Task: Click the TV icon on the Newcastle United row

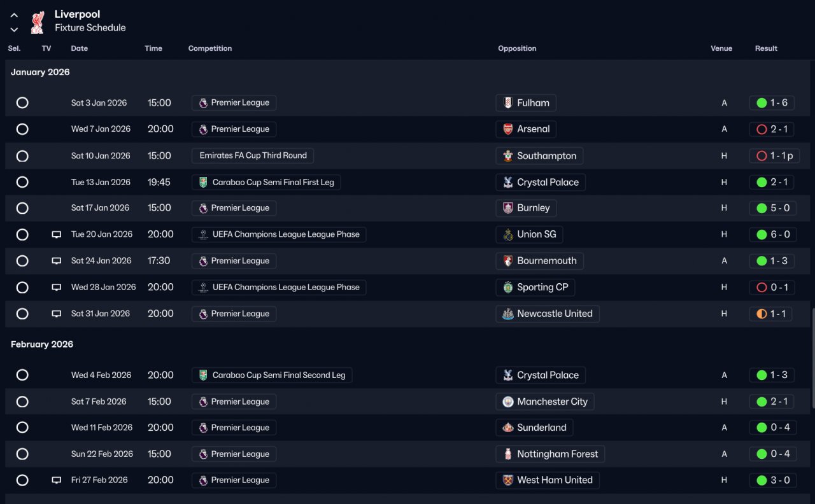Action: tap(57, 314)
